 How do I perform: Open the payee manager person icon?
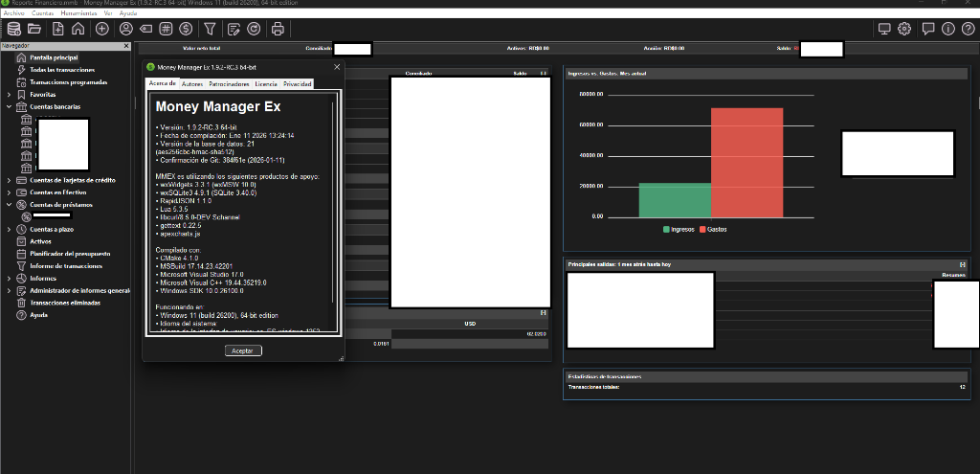(x=125, y=29)
